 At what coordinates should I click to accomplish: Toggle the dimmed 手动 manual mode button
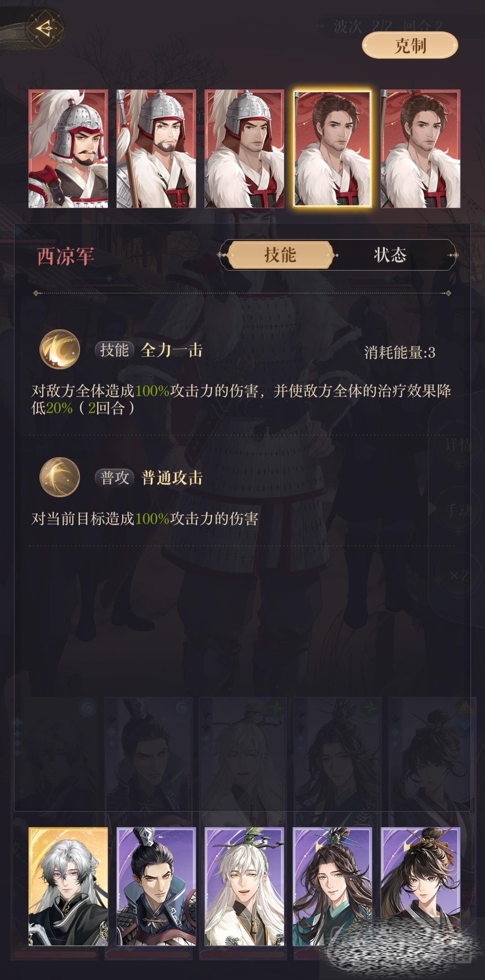pyautogui.click(x=458, y=510)
